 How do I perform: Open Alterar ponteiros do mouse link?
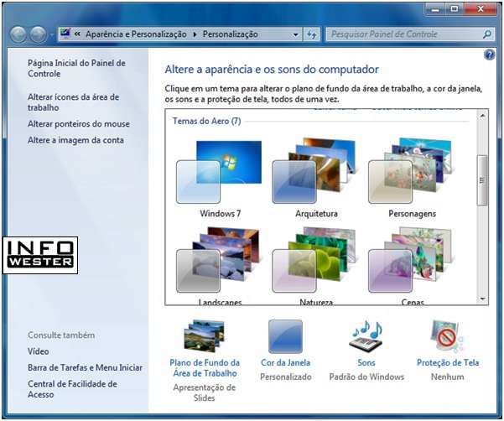79,124
